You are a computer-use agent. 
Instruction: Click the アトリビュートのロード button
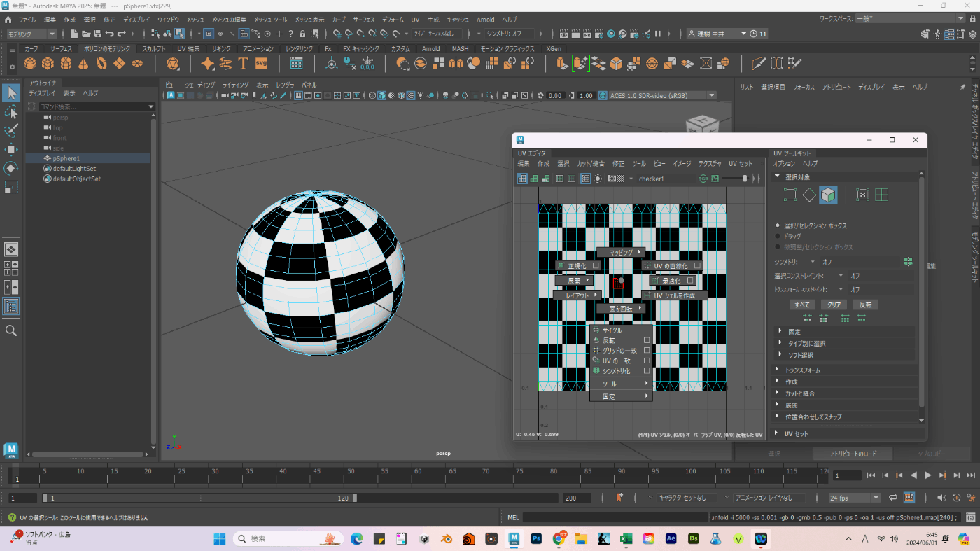[852, 454]
